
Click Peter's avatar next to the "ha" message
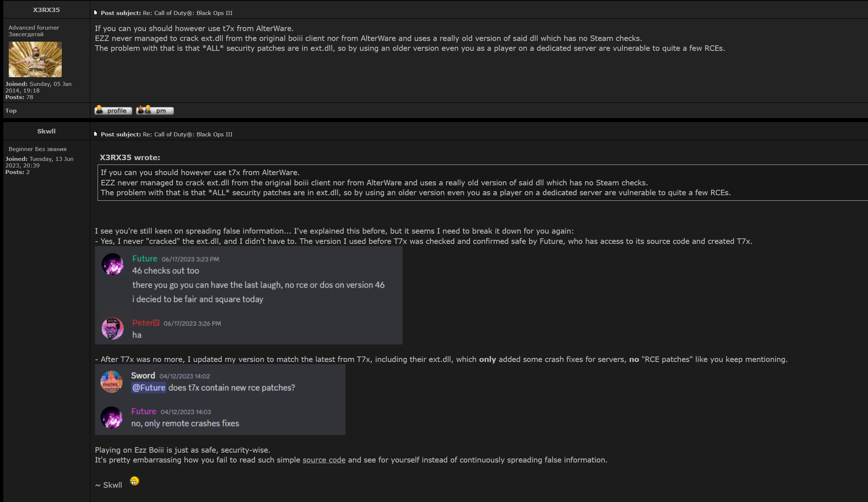coord(113,328)
